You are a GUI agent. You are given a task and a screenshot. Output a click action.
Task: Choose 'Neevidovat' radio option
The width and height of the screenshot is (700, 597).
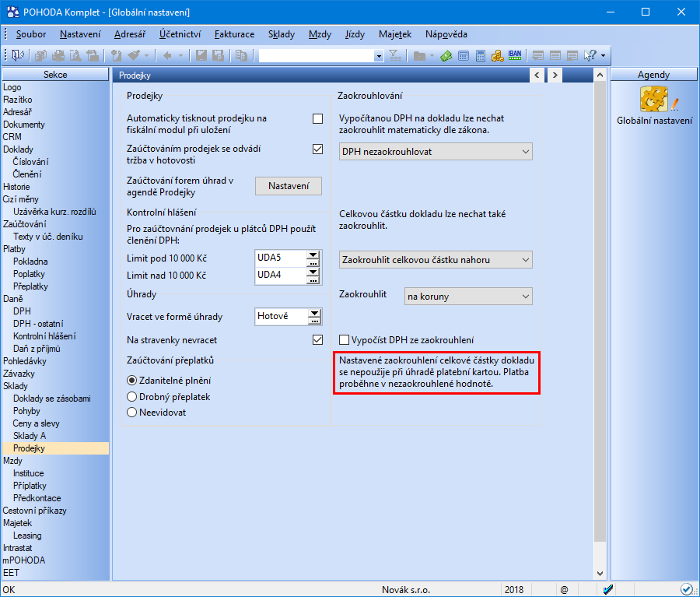[131, 413]
